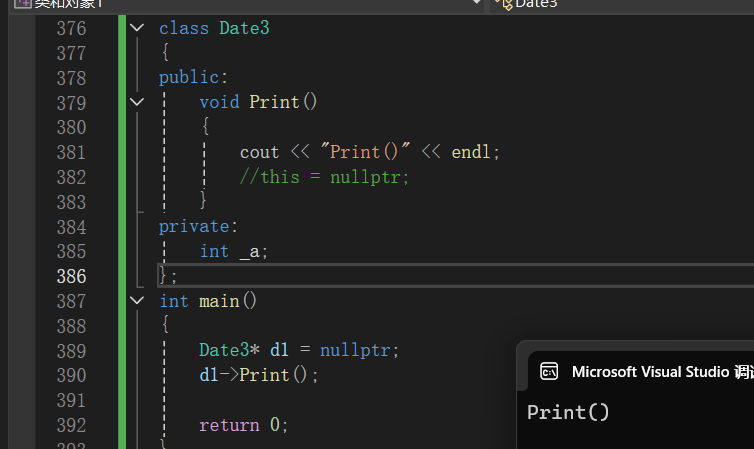Click line number 390 in the gutter
Screen dimensions: 754x449
click(x=71, y=375)
